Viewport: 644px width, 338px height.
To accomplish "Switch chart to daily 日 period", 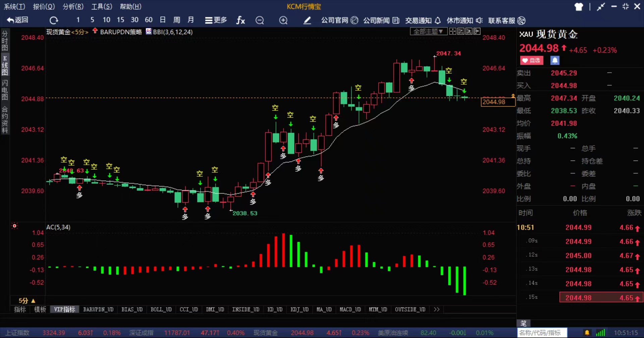I will (x=163, y=20).
